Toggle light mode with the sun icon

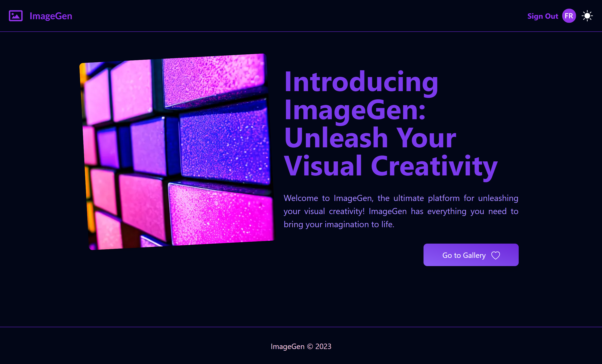[x=587, y=16]
